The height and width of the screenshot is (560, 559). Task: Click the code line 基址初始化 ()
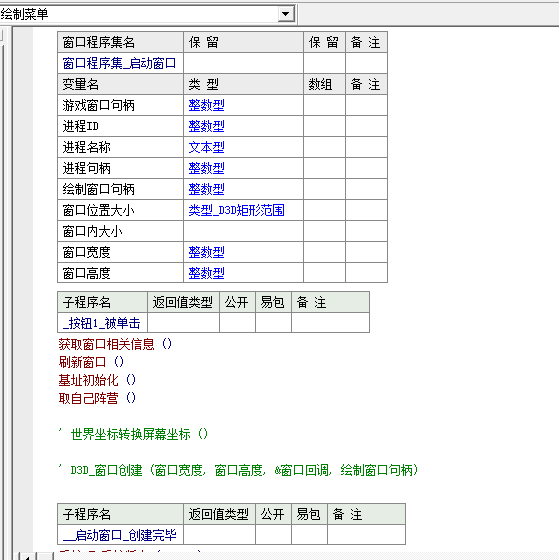click(97, 380)
